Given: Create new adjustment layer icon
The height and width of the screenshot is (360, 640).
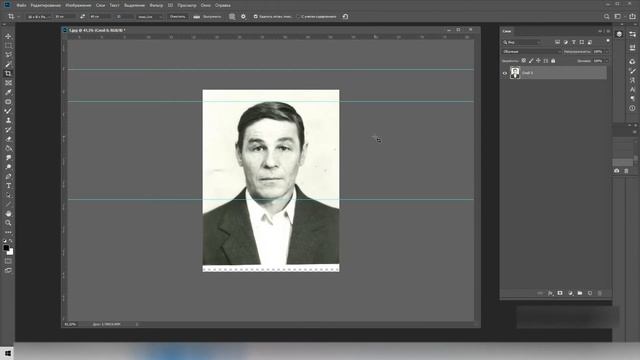Looking at the screenshot, I should 570,293.
